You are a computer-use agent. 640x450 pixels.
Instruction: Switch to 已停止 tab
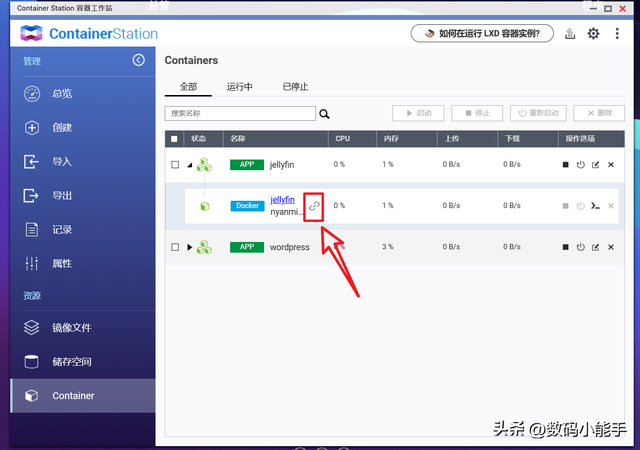click(296, 87)
